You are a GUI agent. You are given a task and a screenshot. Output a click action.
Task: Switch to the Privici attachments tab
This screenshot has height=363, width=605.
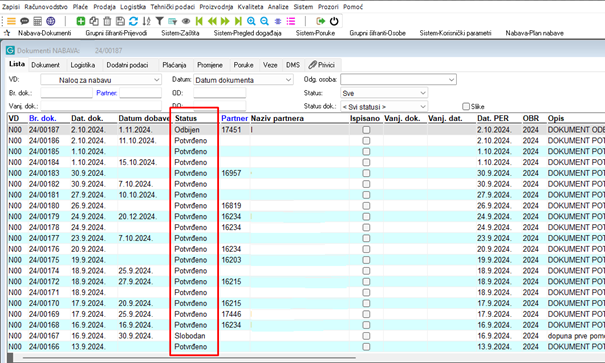[321, 65]
